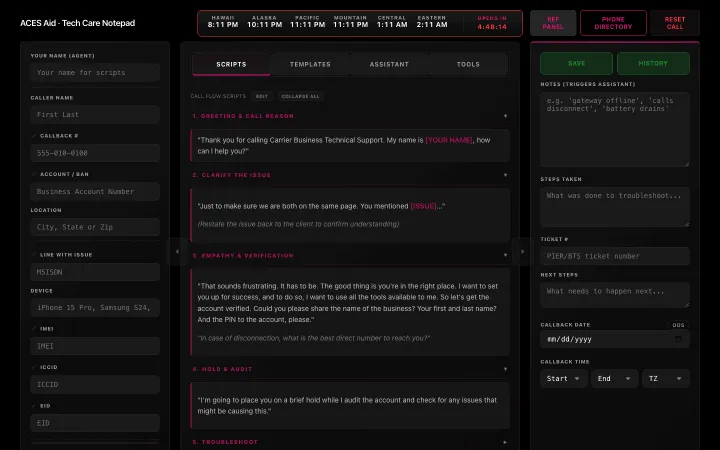Open the calendar picker in Callback Date
720x450 pixels.
coord(678,339)
